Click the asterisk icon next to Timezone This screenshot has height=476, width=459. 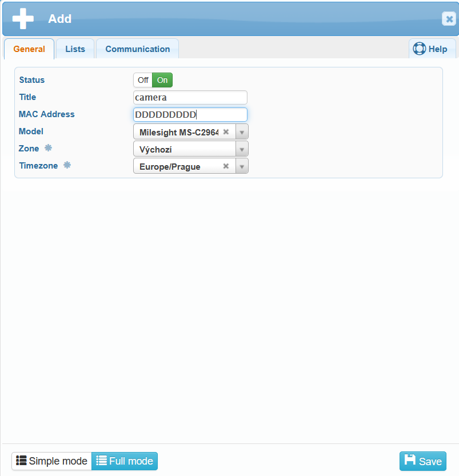(x=67, y=165)
